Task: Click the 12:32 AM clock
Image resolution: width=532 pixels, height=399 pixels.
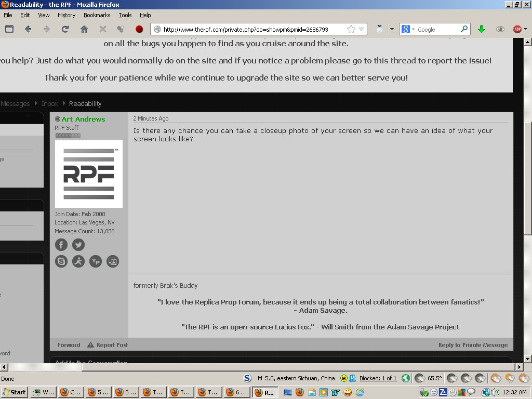Action: pos(514,393)
